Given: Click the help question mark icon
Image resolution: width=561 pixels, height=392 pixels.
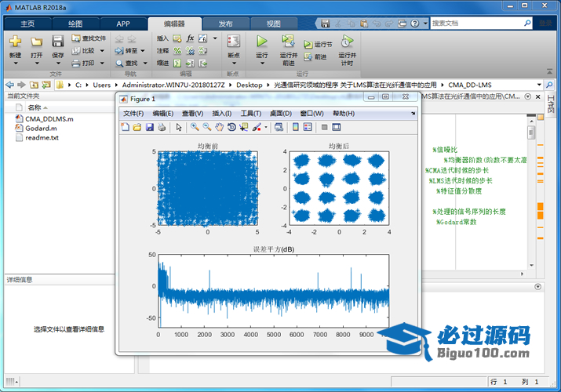Looking at the screenshot, I should [414, 24].
